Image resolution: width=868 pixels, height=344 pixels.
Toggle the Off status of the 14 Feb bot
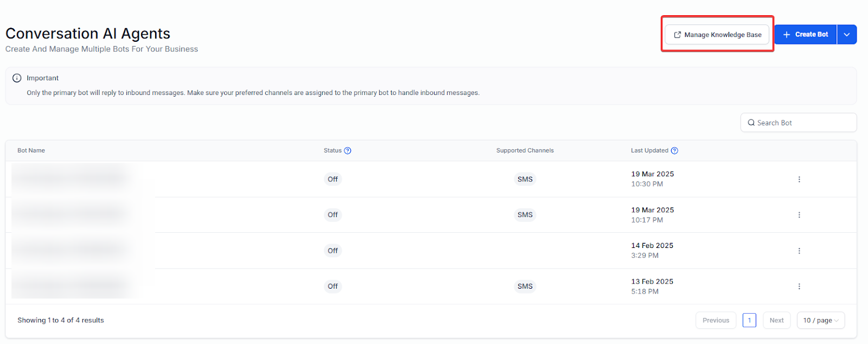[x=333, y=251]
